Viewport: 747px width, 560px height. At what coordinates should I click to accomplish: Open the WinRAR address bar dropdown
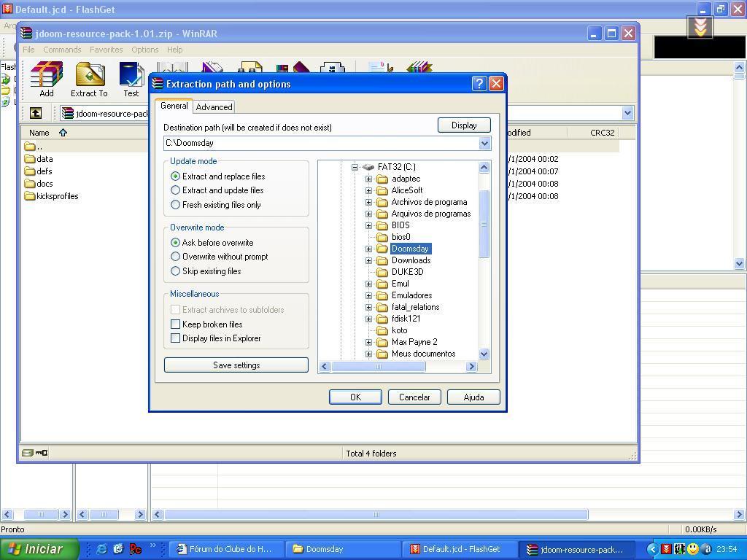click(627, 113)
